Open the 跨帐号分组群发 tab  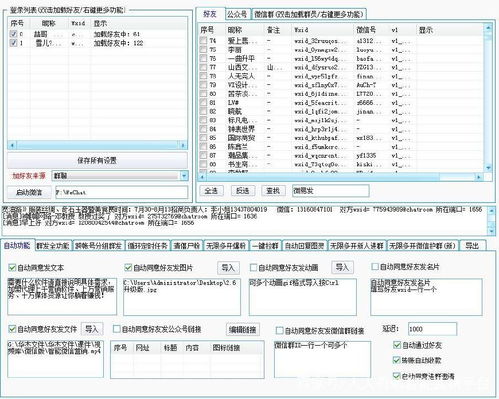98,246
